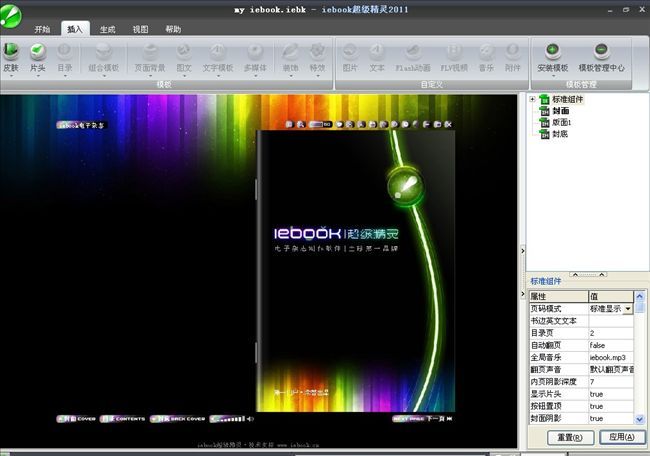Open the 生成 (Generate) ribbon tab

click(107, 29)
